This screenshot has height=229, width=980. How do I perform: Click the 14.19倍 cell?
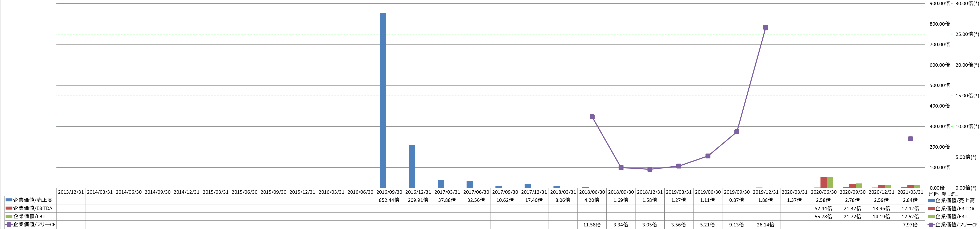[x=881, y=216]
